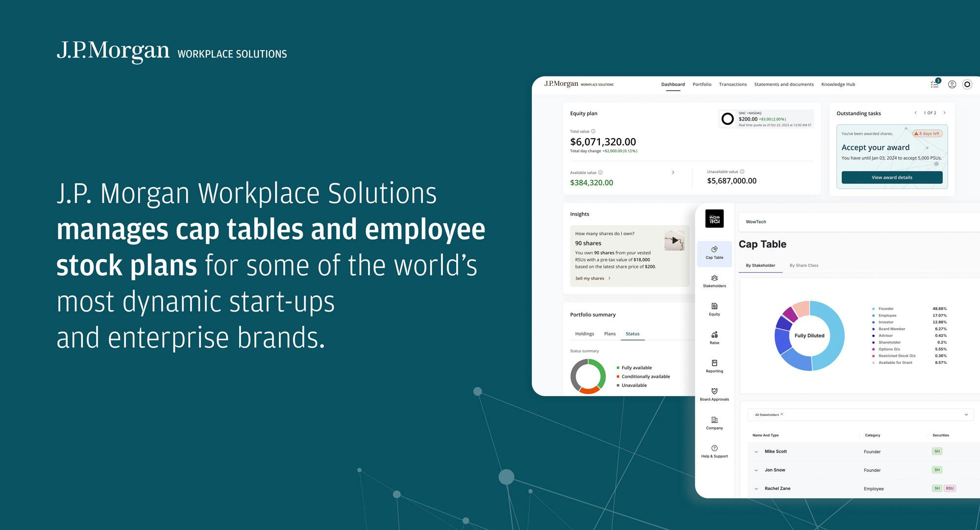Click the $384,320.00 available value
Image resolution: width=980 pixels, height=530 pixels.
tap(591, 183)
